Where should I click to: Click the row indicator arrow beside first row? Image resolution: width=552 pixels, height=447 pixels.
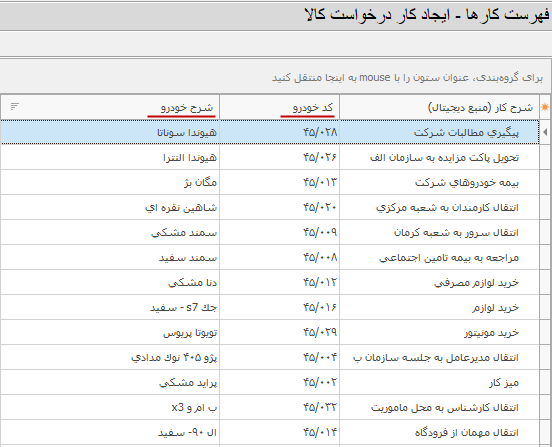(x=545, y=132)
